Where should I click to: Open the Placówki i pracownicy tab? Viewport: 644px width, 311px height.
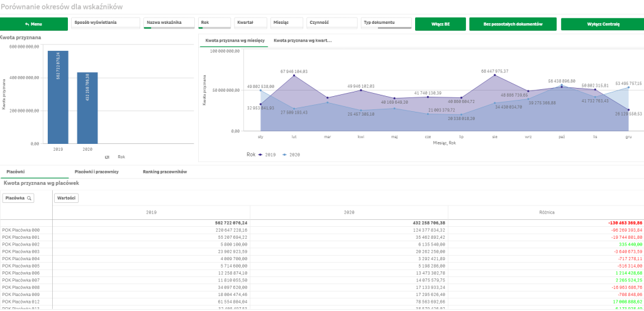(x=96, y=172)
